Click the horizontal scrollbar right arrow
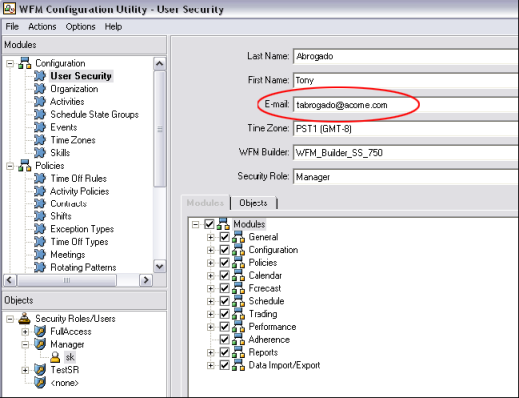 pyautogui.click(x=146, y=280)
